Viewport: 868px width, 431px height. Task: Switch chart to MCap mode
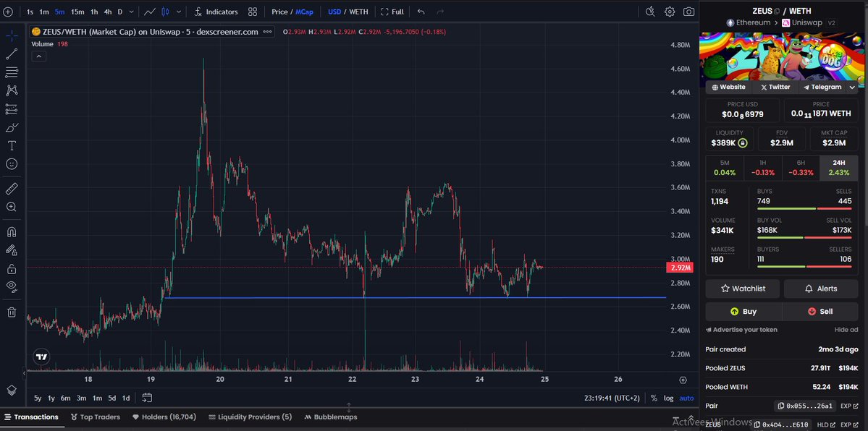[304, 12]
